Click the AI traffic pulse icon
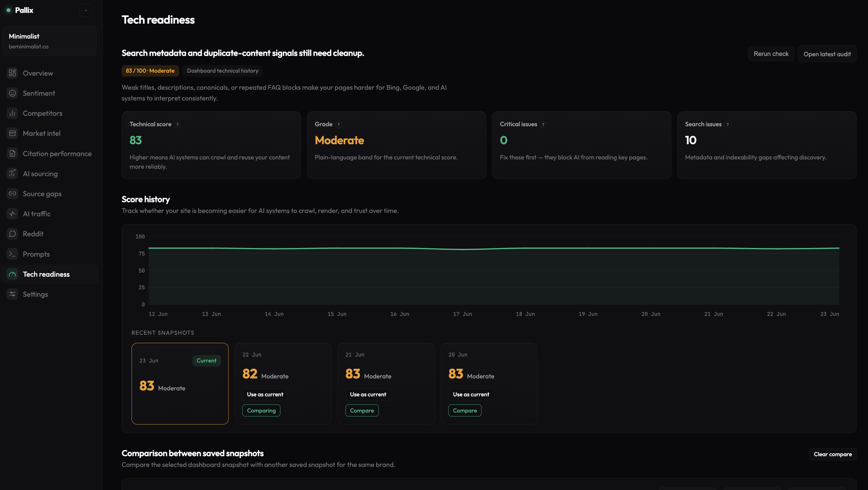Screen dimensions: 868x490 (x=13, y=214)
